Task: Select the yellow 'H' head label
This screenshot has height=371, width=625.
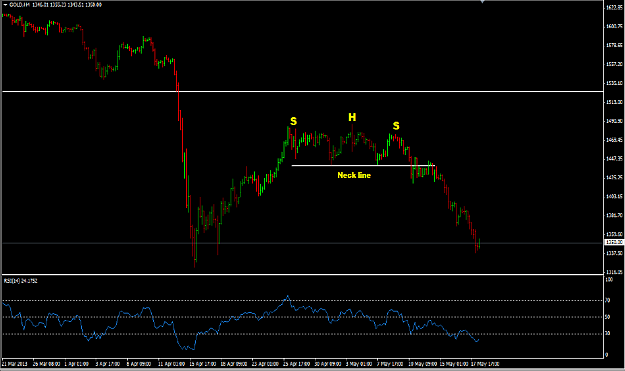Action: tap(352, 117)
